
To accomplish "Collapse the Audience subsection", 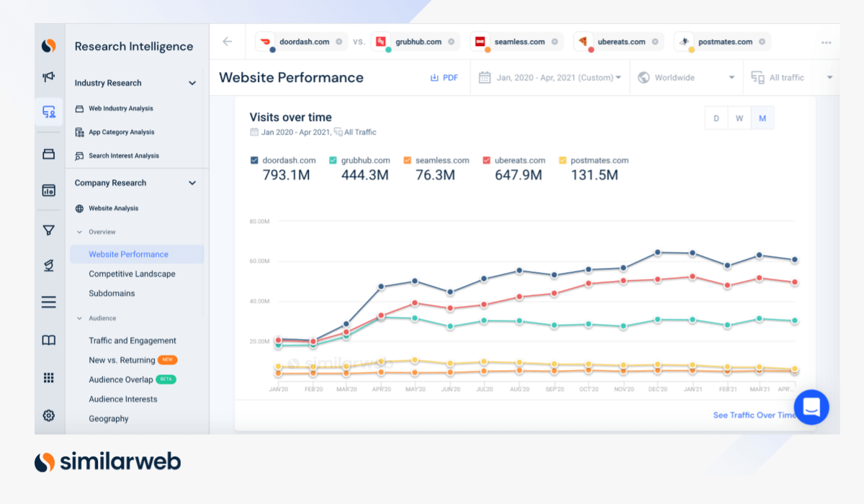I will pyautogui.click(x=80, y=318).
